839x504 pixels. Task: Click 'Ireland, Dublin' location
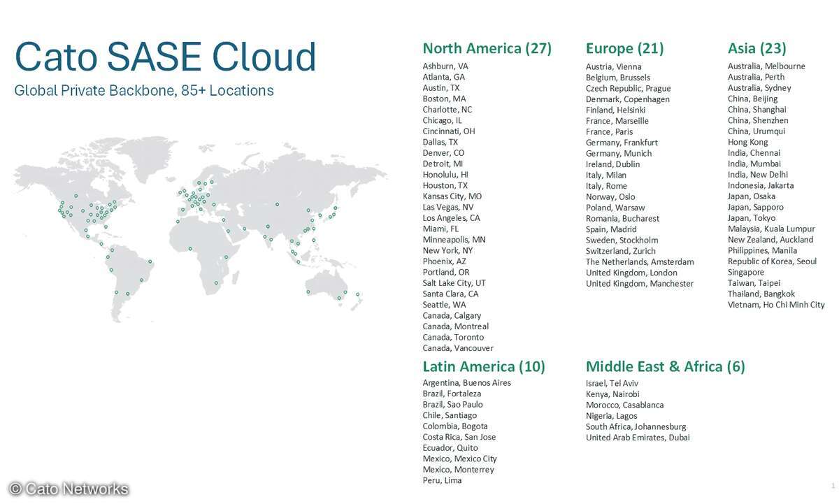[x=613, y=164]
